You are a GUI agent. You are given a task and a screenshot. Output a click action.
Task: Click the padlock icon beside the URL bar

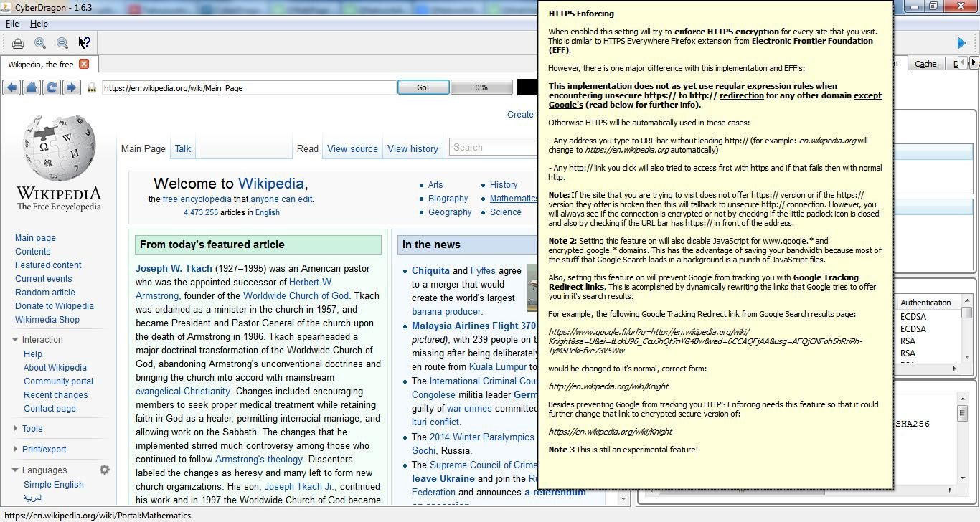92,87
